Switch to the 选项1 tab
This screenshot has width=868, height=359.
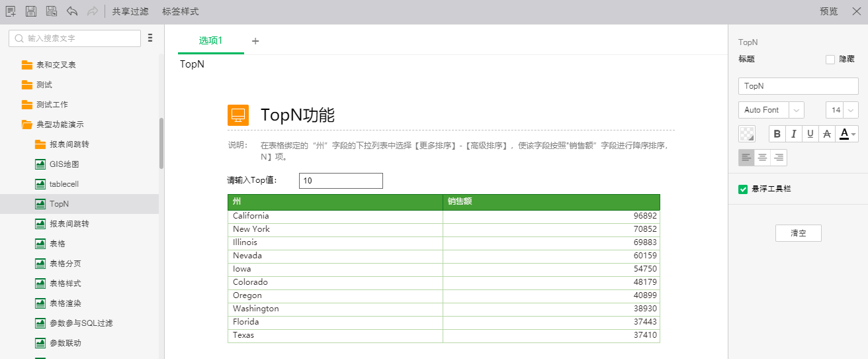[210, 40]
